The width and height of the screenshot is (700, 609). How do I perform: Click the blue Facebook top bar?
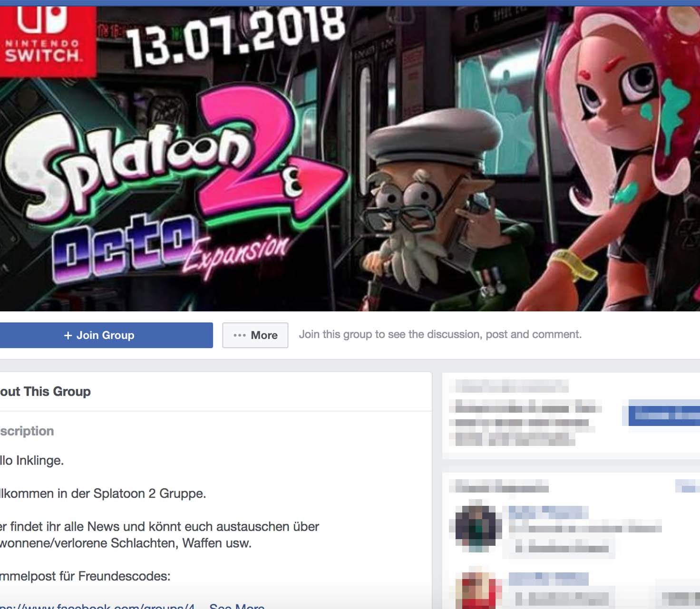click(350, 3)
